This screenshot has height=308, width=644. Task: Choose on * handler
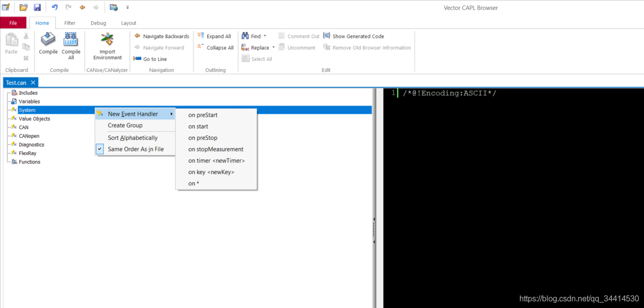(216, 183)
